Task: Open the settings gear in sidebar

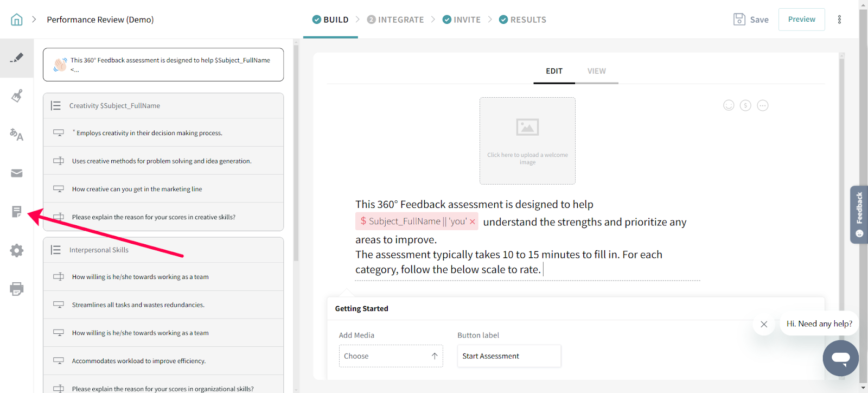Action: (x=17, y=250)
